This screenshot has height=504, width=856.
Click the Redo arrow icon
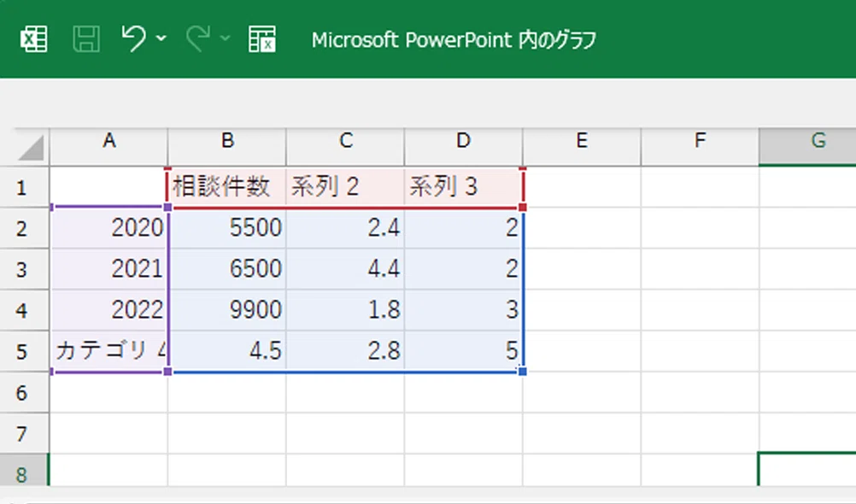197,38
